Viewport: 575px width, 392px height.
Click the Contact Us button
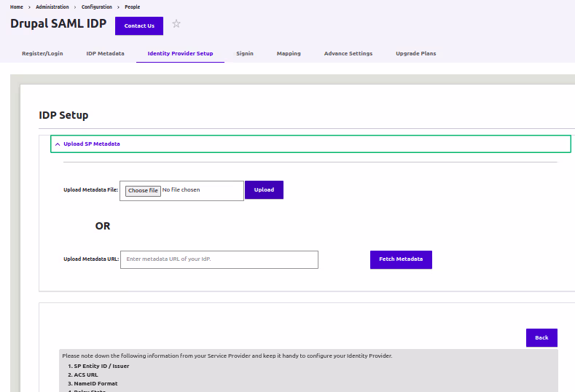coord(139,26)
